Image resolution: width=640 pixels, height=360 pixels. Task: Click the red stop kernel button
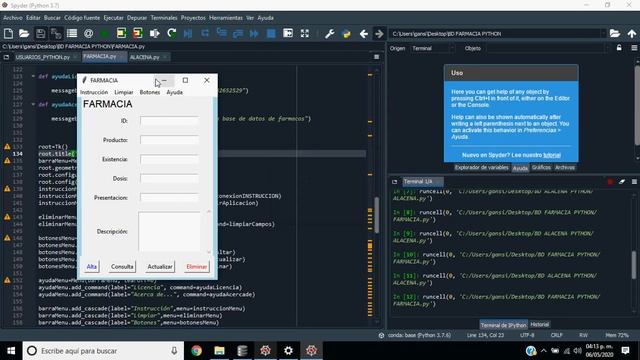coord(610,182)
